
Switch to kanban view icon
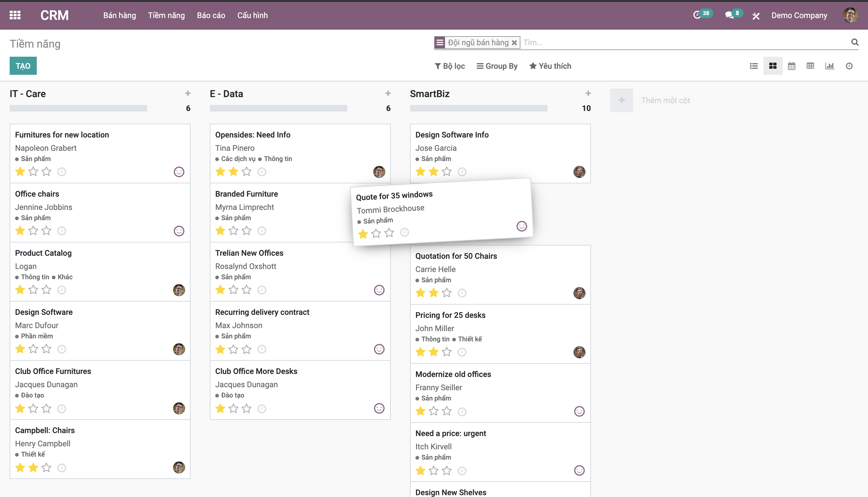773,66
